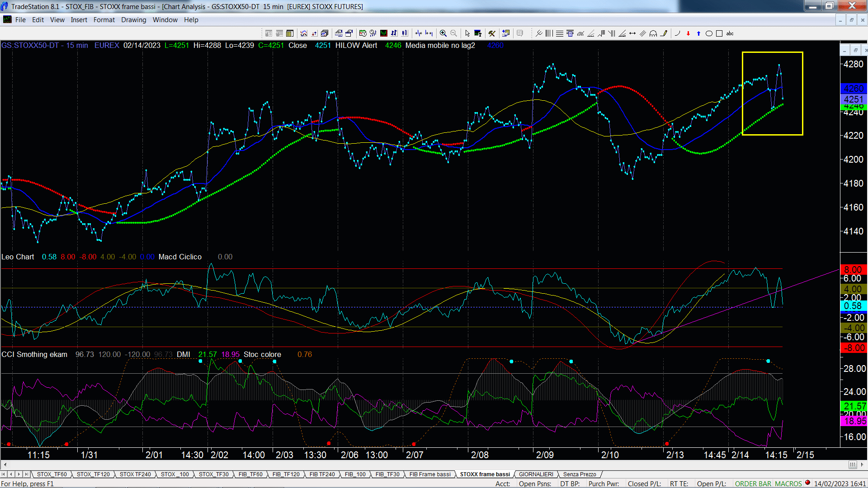
Task: Select the abc text drawing tool
Action: (x=730, y=33)
